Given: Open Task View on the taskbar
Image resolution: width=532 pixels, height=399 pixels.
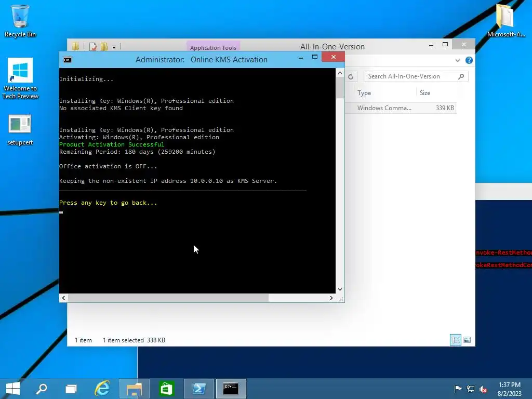Looking at the screenshot, I should 71,389.
